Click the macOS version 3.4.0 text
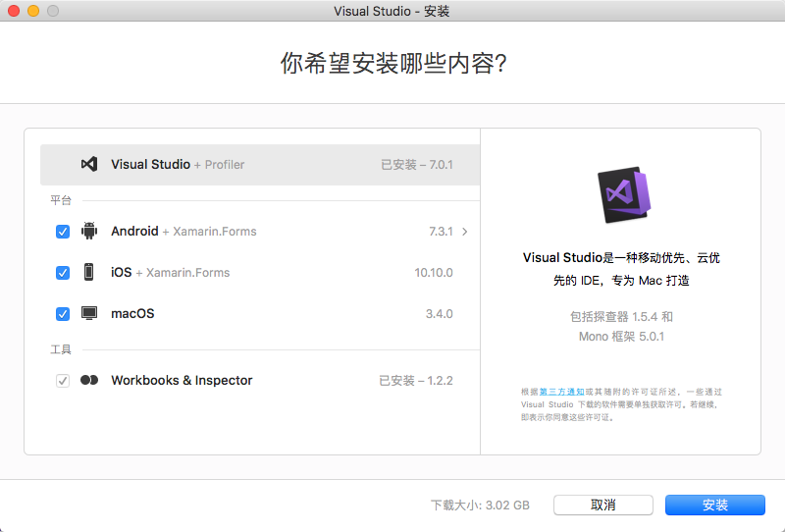Screen dimensions: 785x532 pos(439,314)
